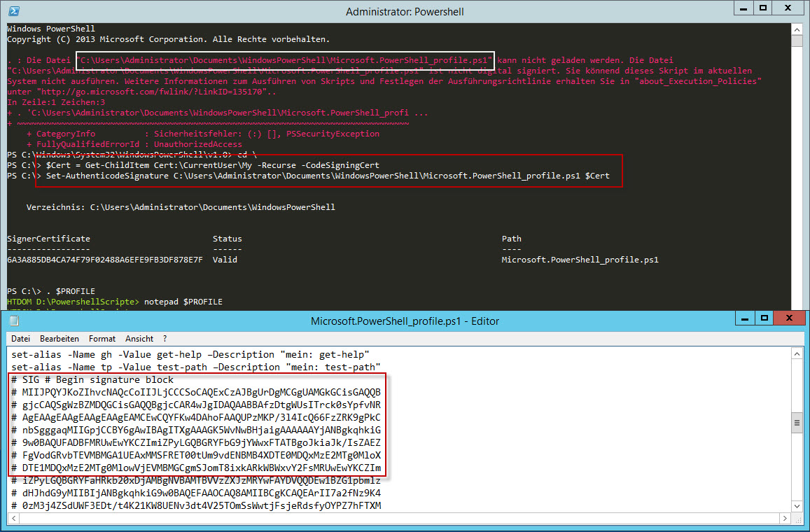The image size is (810, 532).
Task: Close the Editor window
Action: [789, 318]
